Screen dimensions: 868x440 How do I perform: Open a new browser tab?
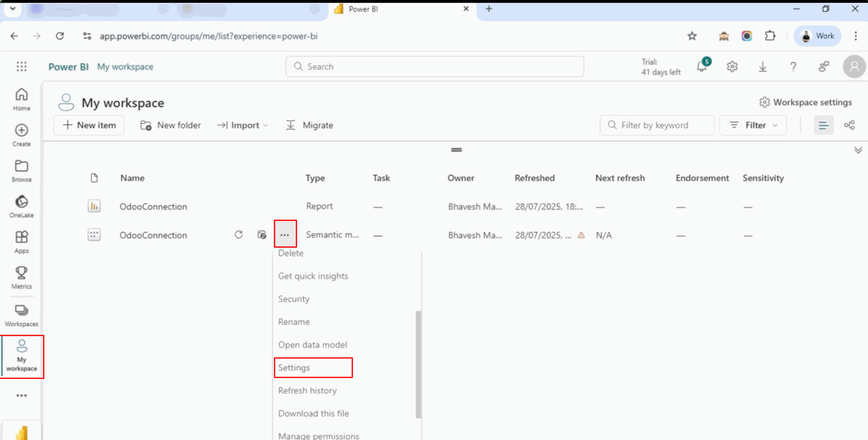[x=489, y=9]
